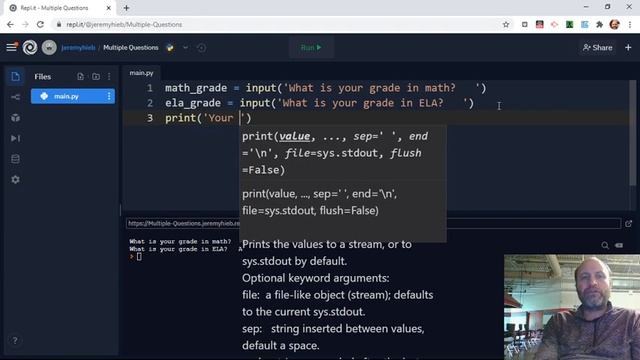Open the Database sidebar icon
The height and width of the screenshot is (360, 640).
[x=16, y=159]
